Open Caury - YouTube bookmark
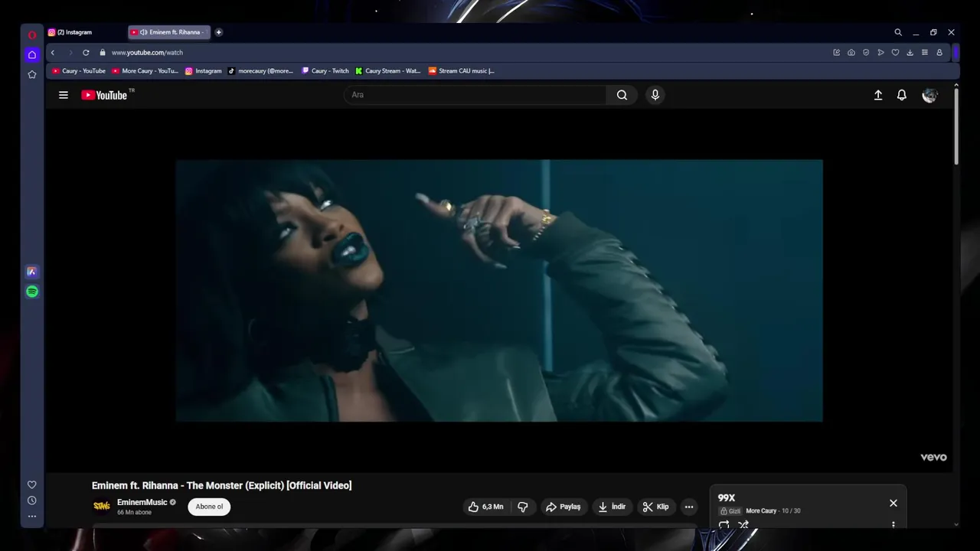 point(79,70)
